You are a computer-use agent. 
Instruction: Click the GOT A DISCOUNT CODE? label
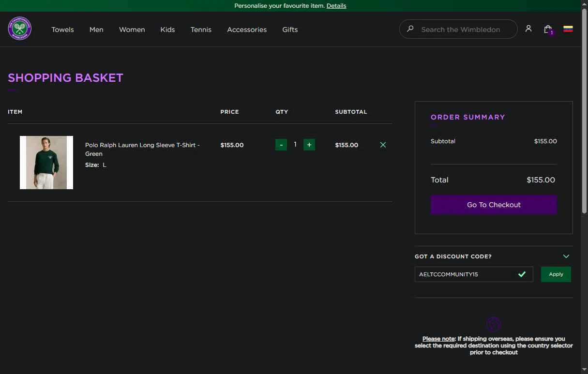pyautogui.click(x=453, y=256)
